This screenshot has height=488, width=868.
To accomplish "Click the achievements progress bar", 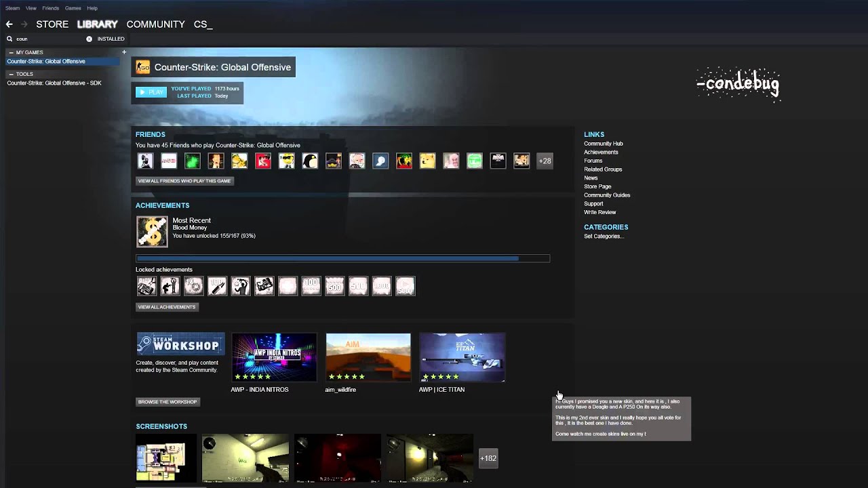I will 343,258.
